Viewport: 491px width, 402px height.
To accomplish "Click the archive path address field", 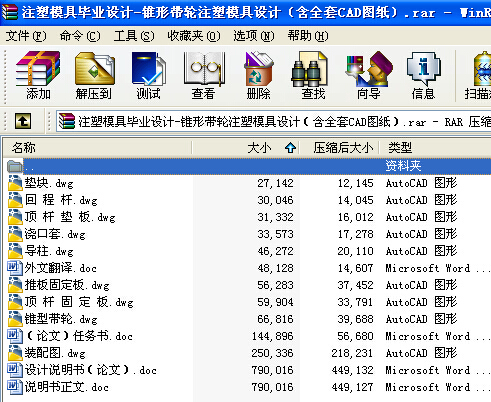I will 274,121.
